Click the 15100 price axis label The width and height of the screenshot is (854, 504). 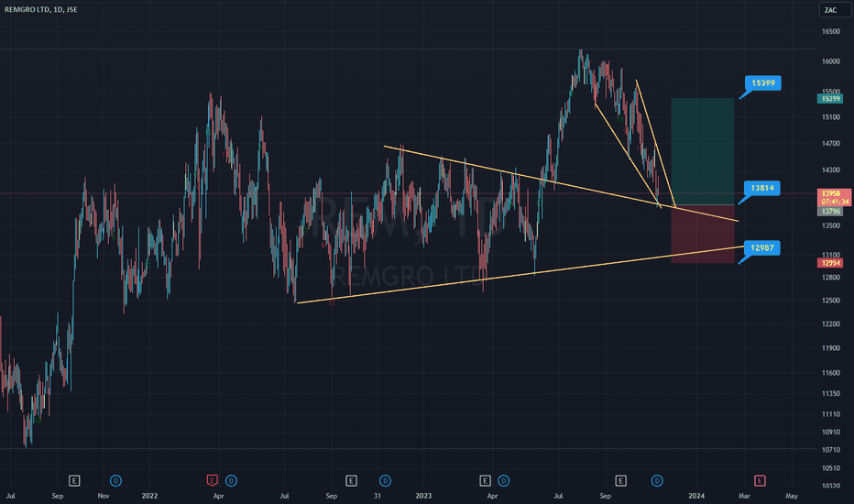pos(830,117)
